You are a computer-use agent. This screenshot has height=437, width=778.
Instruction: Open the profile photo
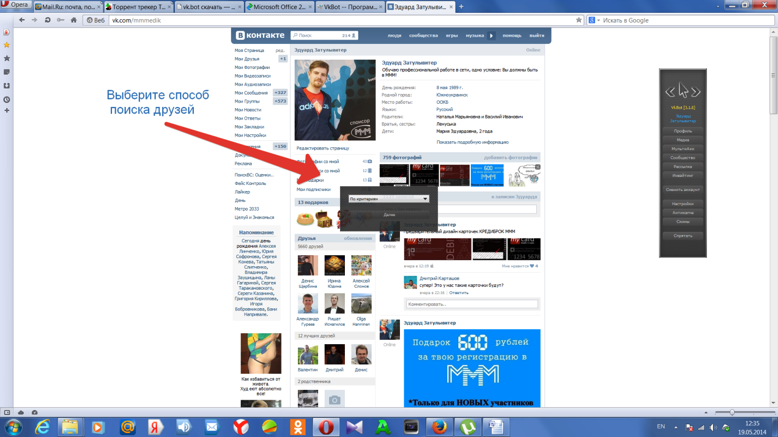tap(335, 100)
